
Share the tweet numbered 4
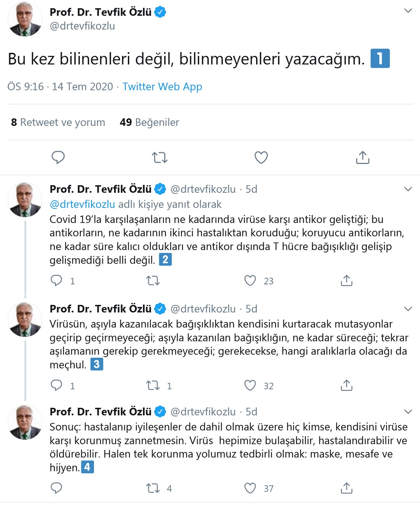(x=346, y=488)
